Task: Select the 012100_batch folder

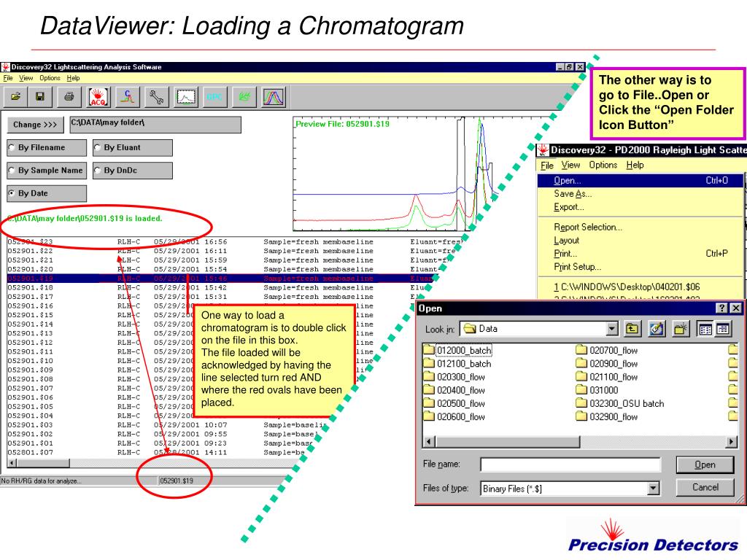Action: tap(458, 363)
